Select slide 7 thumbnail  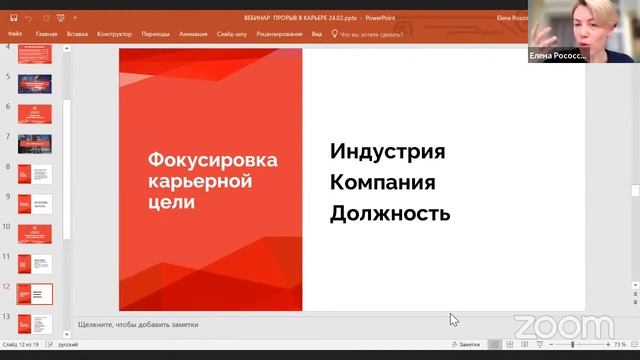pyautogui.click(x=35, y=144)
